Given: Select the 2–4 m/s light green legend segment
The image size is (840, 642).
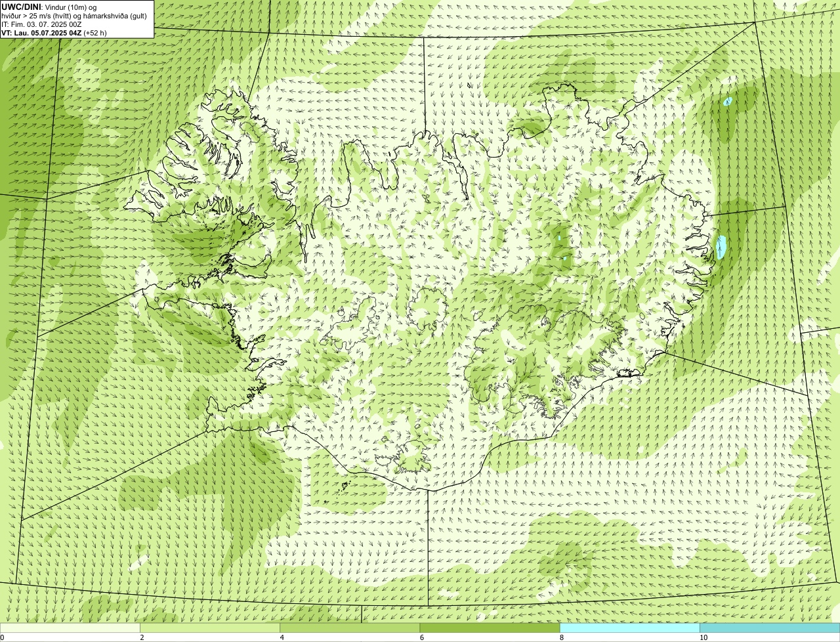Looking at the screenshot, I should pos(210,628).
